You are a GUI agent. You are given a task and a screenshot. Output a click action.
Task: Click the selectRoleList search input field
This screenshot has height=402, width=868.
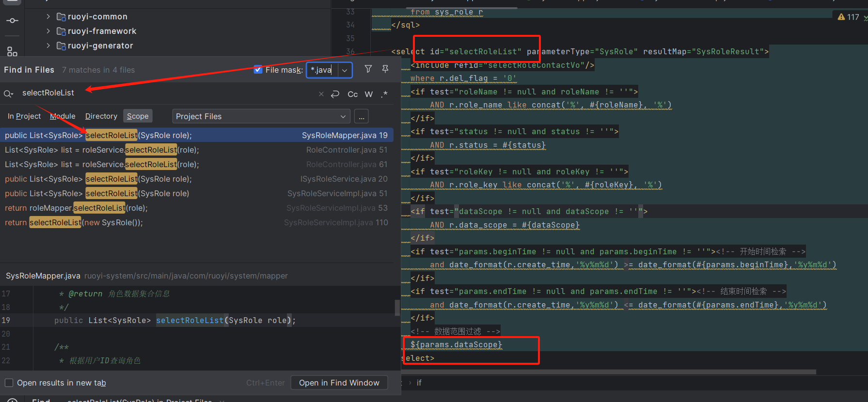[x=165, y=93]
